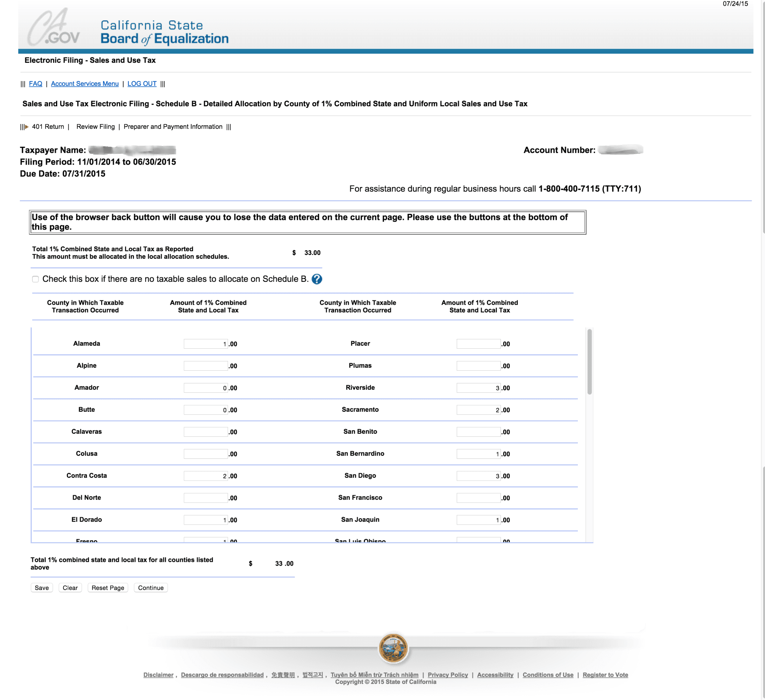Viewport: 765px width, 700px height.
Task: Click the Continue button
Action: pos(151,588)
